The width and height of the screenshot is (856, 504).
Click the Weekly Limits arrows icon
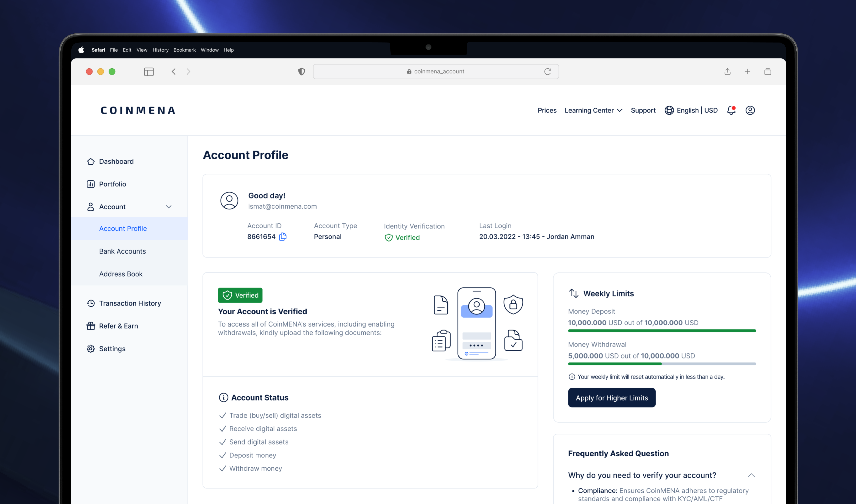pyautogui.click(x=574, y=293)
